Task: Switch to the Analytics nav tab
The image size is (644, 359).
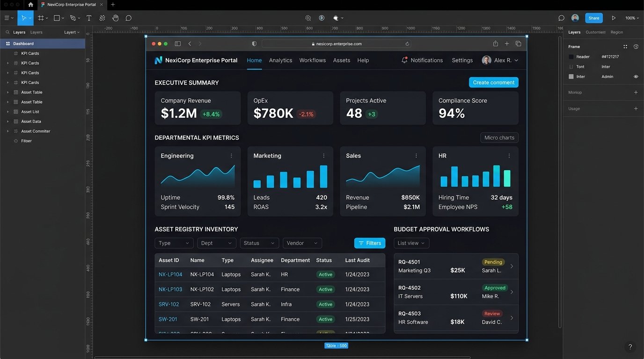Action: click(280, 60)
